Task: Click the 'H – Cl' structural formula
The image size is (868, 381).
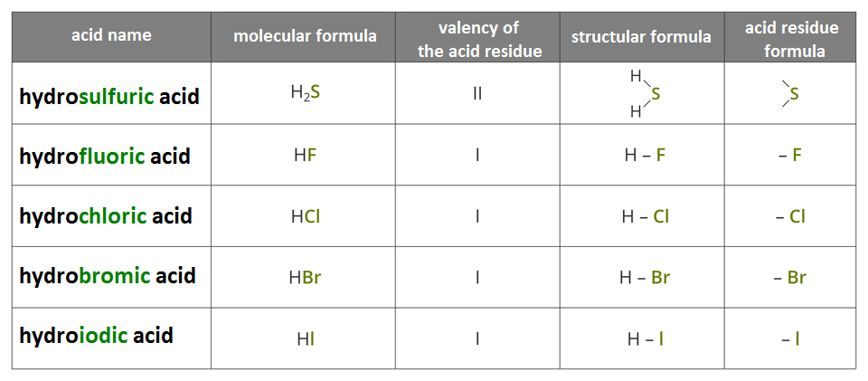Action: click(x=645, y=217)
